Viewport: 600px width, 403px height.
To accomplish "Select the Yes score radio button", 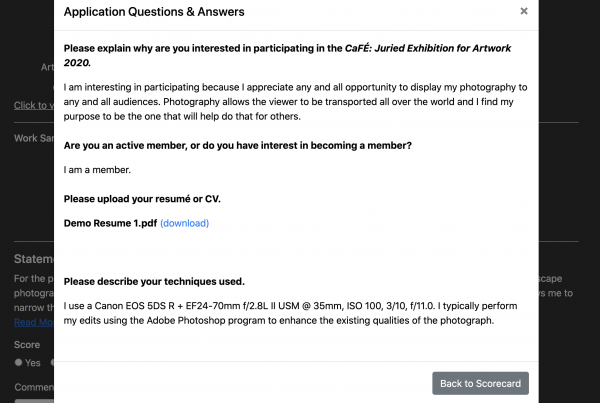I will pos(18,362).
